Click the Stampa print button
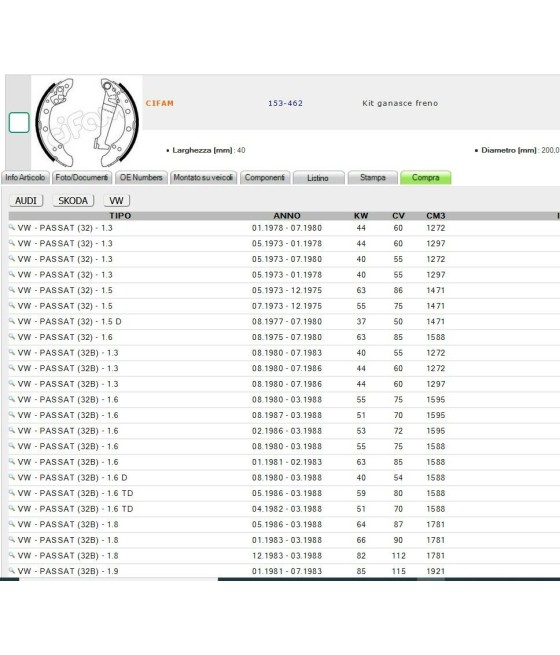 (x=372, y=178)
